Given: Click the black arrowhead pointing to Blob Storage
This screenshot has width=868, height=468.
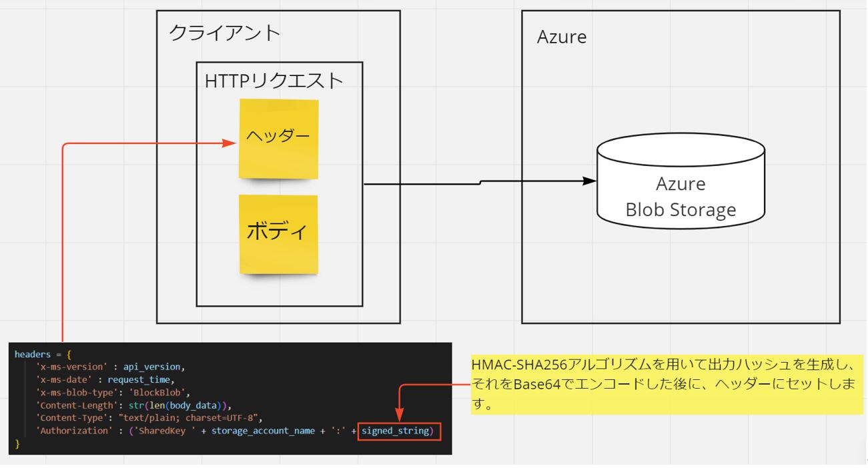Looking at the screenshot, I should pos(590,181).
